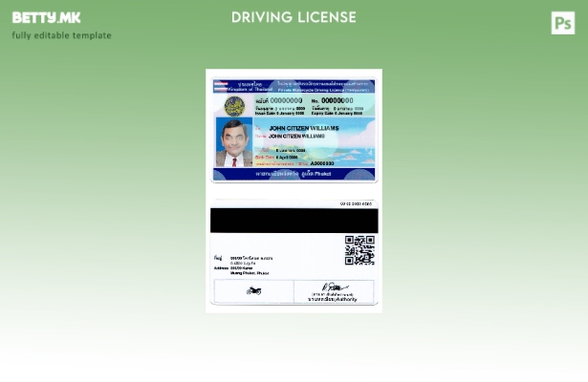Click the bold JOHN CITIZEN WILLIAMS name
This screenshot has height=382, width=588.
click(x=303, y=127)
